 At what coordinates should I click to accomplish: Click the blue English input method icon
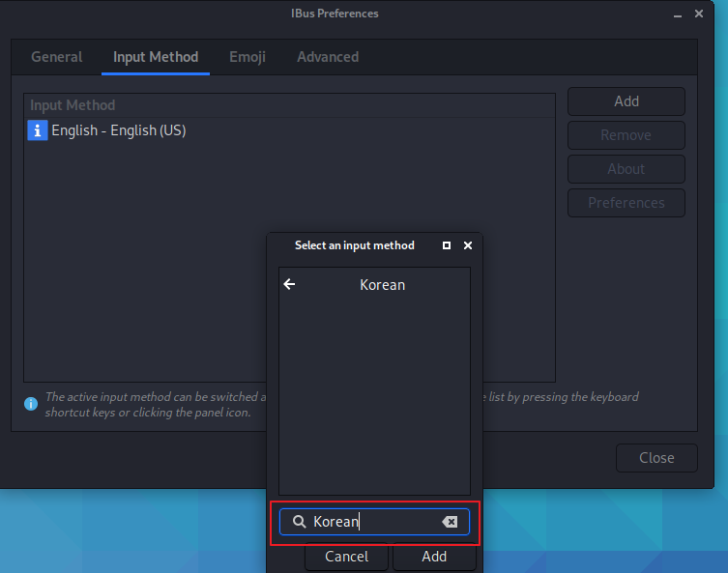pos(38,130)
